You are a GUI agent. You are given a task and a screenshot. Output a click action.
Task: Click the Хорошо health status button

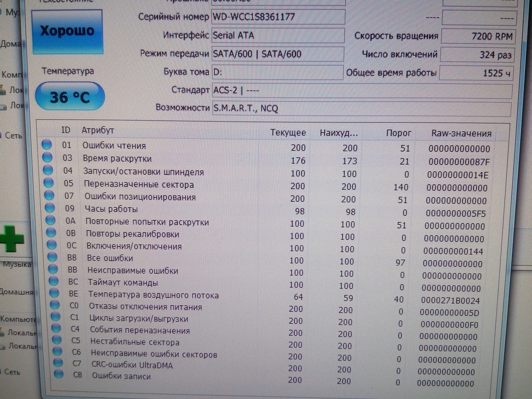(x=67, y=31)
